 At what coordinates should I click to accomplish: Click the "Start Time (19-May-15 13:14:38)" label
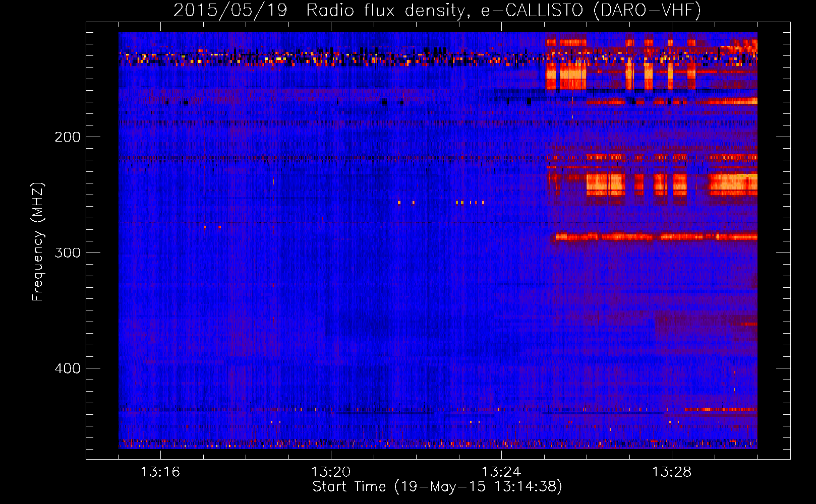coord(437,487)
